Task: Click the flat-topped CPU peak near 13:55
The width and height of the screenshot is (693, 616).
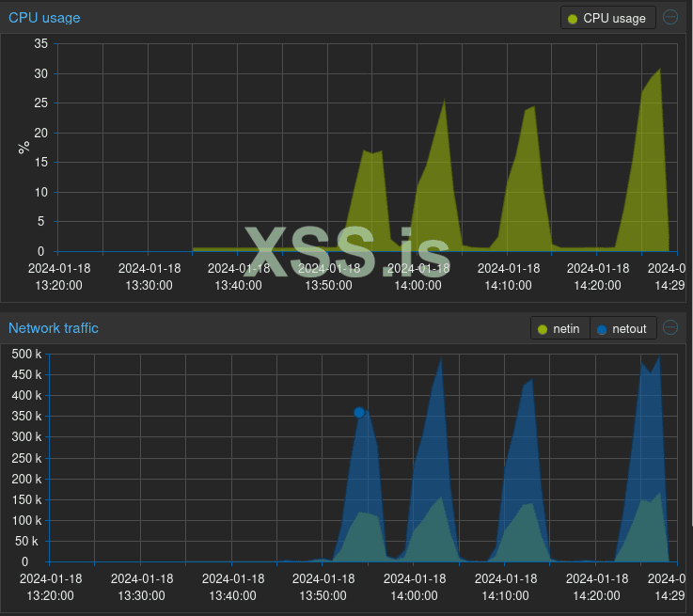Action: click(372, 152)
